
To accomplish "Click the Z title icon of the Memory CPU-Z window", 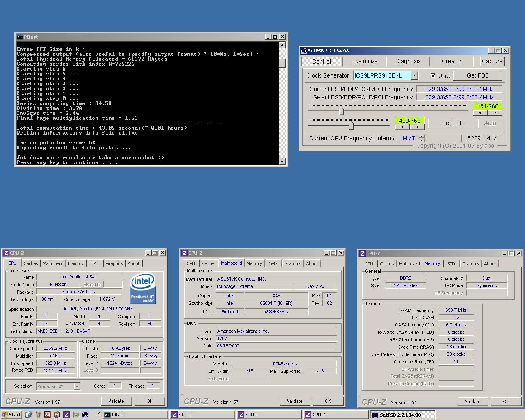I will 363,253.
